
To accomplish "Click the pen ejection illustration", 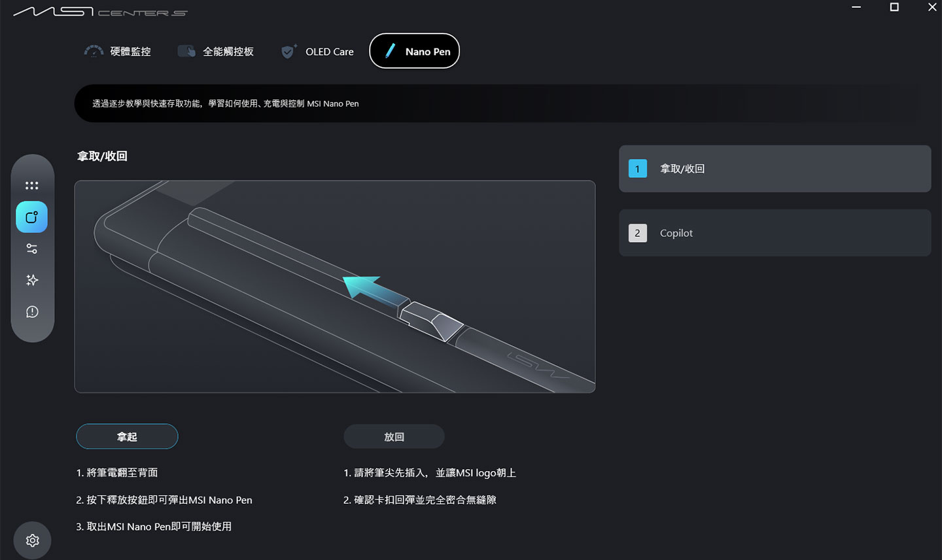I will tap(335, 286).
